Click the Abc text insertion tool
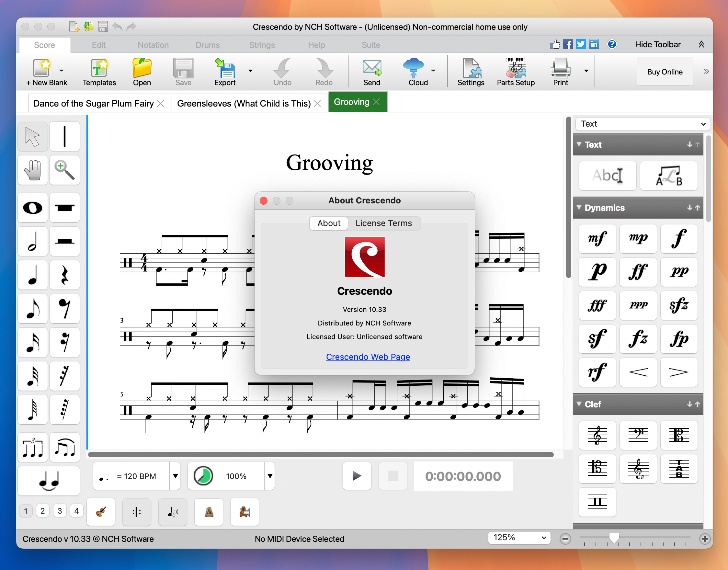The image size is (728, 570). click(x=607, y=176)
